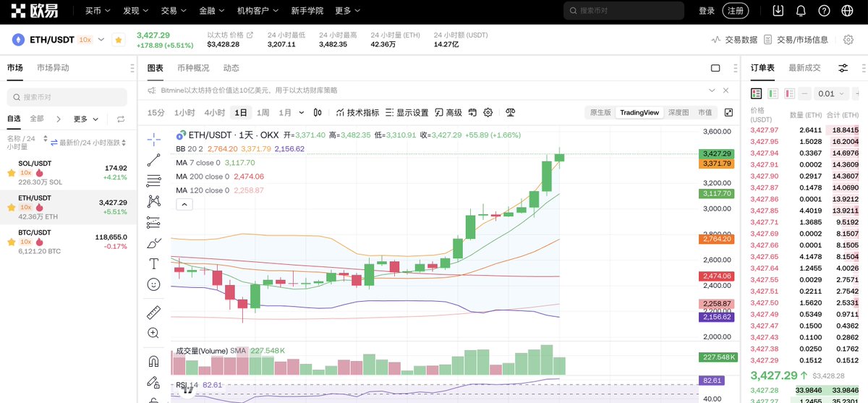Screen dimensions: 868x403
Task: Select the horizontal lines Fibonacci tool
Action: click(153, 180)
